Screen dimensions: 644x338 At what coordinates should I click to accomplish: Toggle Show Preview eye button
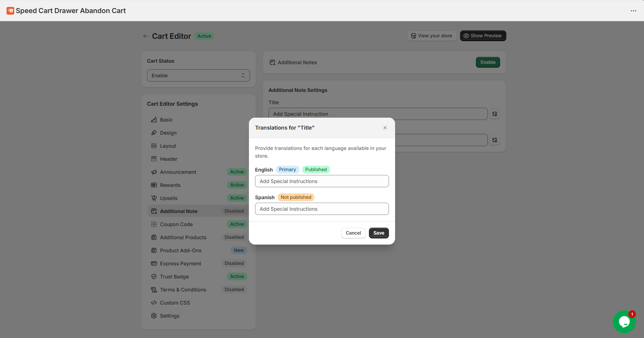click(483, 36)
